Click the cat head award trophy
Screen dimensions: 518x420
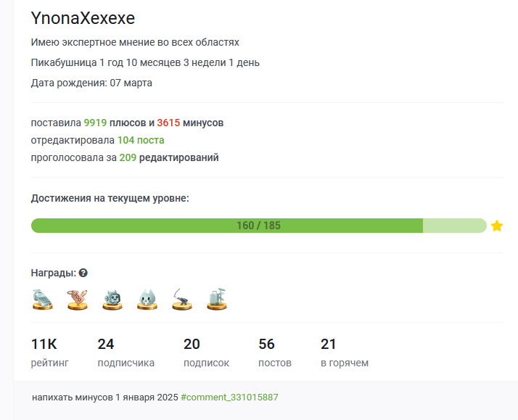point(147,299)
